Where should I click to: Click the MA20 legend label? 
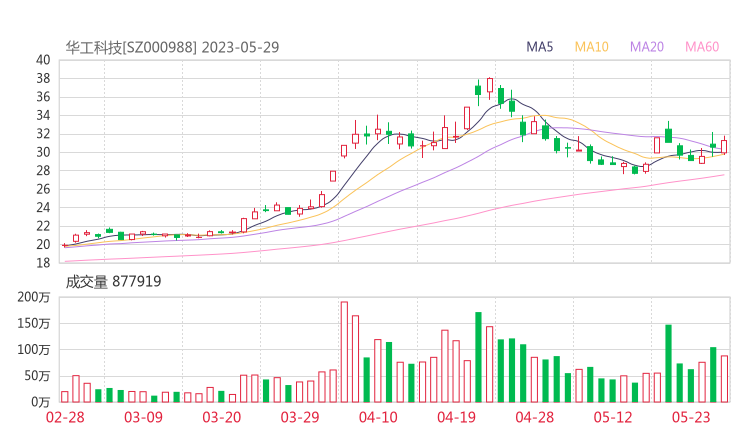coord(647,47)
